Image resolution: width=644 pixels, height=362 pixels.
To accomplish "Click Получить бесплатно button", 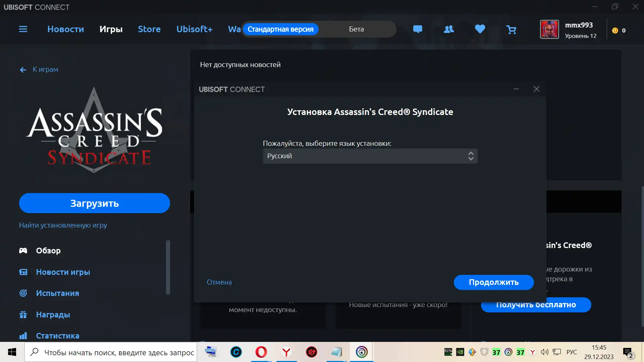I will 536,305.
